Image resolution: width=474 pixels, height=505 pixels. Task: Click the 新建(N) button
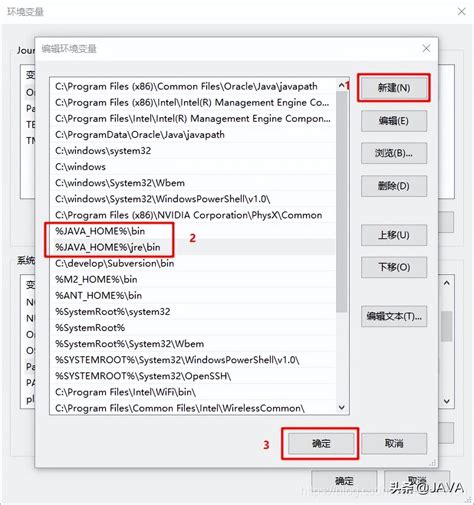click(x=394, y=88)
